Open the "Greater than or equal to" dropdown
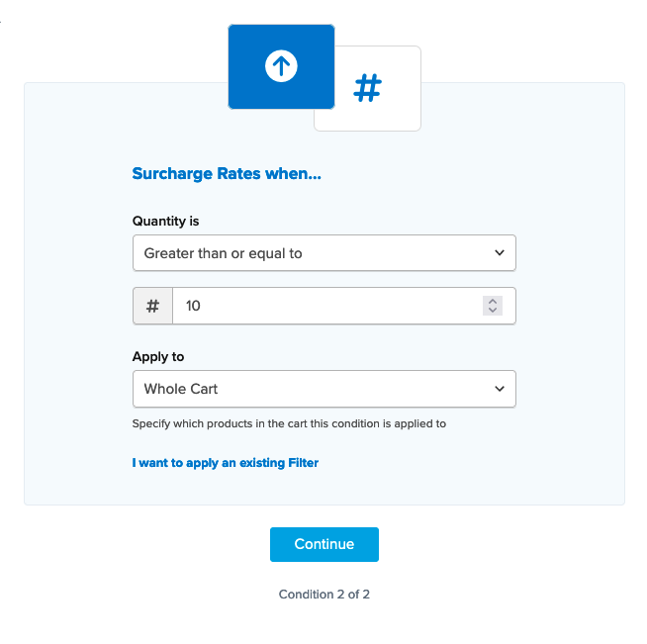 coord(323,253)
